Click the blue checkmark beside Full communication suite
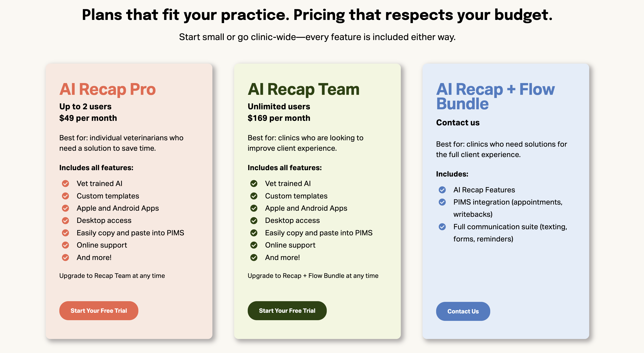Viewport: 644px width, 353px height. tap(442, 227)
